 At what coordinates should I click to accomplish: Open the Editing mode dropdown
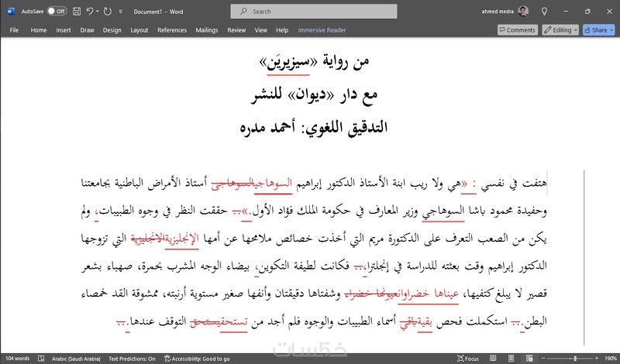(x=560, y=30)
